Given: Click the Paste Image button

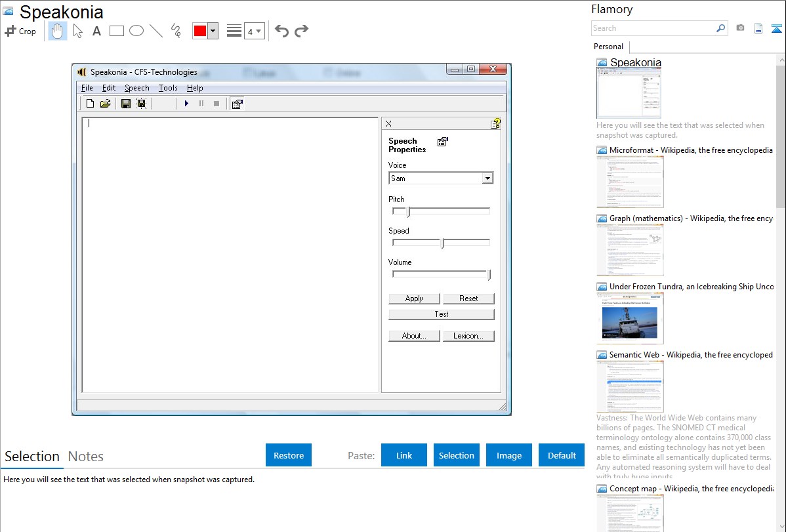Looking at the screenshot, I should (x=508, y=455).
